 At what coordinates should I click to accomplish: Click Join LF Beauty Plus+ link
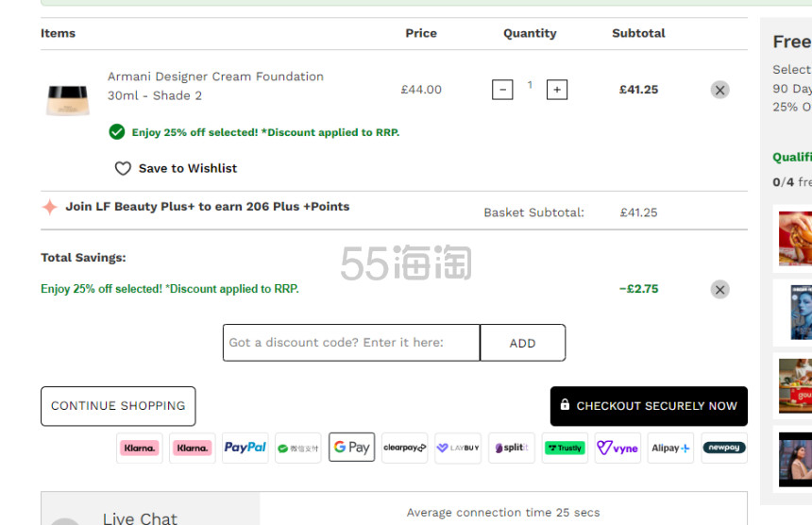[207, 207]
